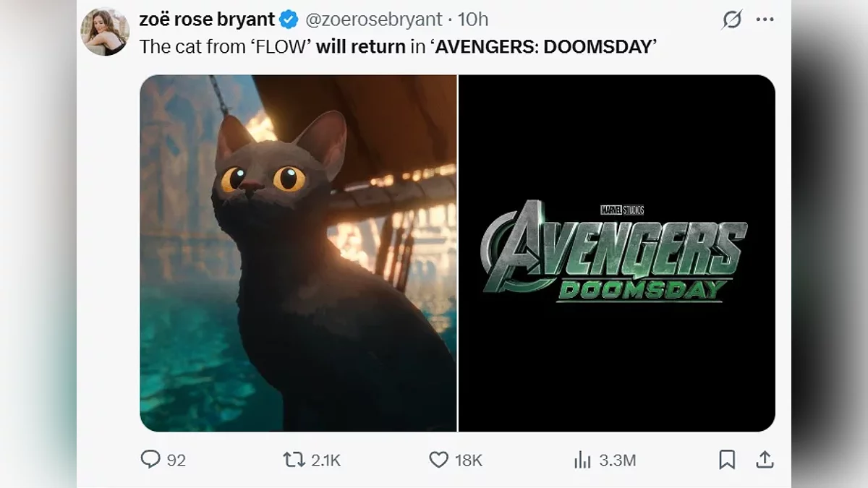
Task: Click the Grok explain-post icon
Action: coord(732,20)
